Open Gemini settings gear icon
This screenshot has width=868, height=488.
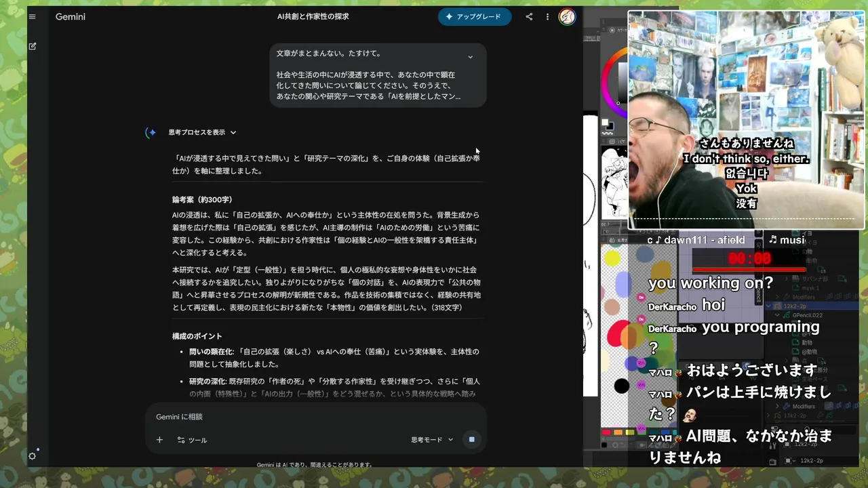tap(32, 456)
